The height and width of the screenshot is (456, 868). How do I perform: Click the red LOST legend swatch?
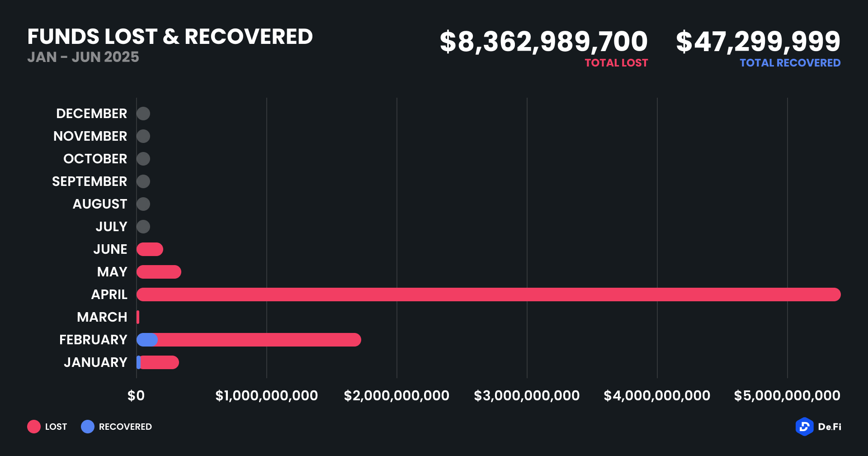(34, 427)
